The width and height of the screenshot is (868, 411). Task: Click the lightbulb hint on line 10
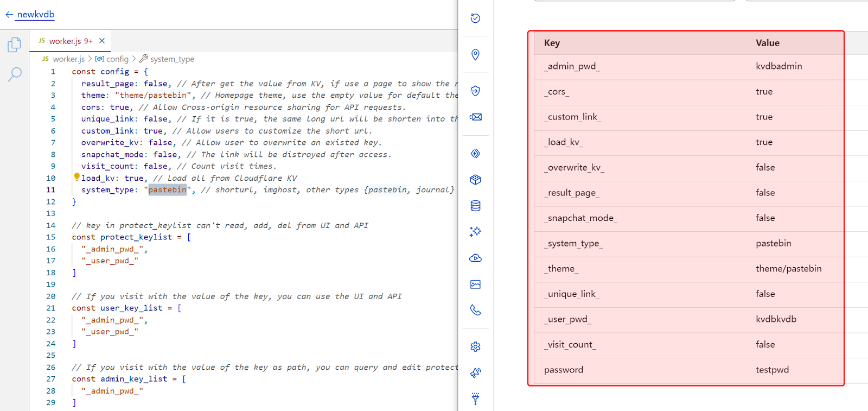76,177
